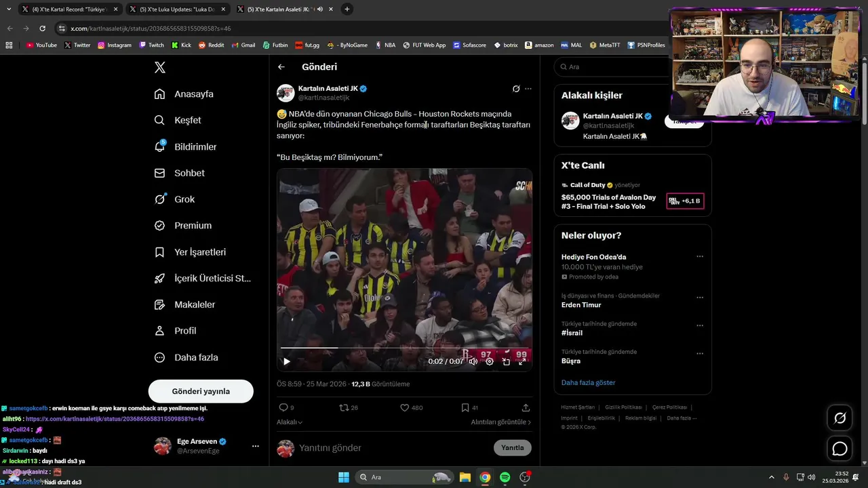Viewport: 868px width, 488px height.
Task: Open more options for Erden Timur trend
Action: click(700, 298)
